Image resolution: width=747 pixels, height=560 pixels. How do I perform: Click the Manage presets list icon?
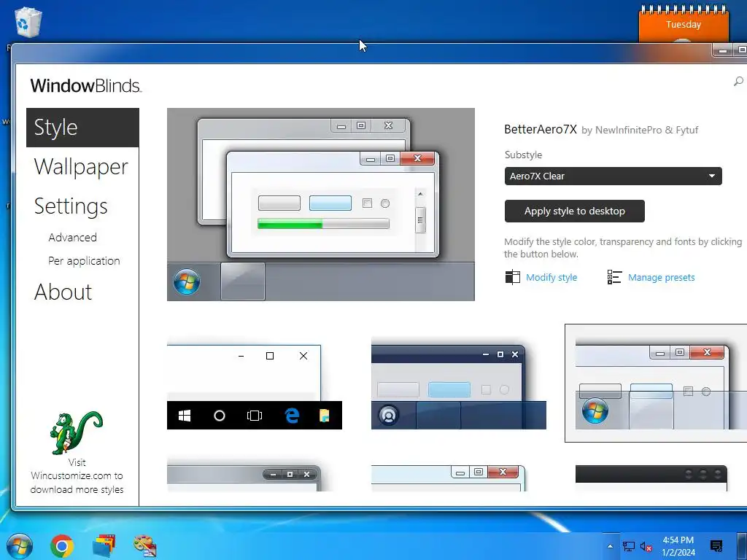pyautogui.click(x=614, y=277)
